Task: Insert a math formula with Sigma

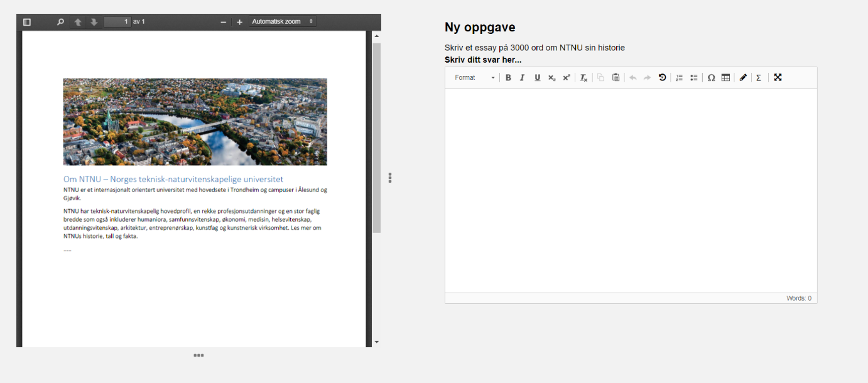Action: (x=759, y=78)
